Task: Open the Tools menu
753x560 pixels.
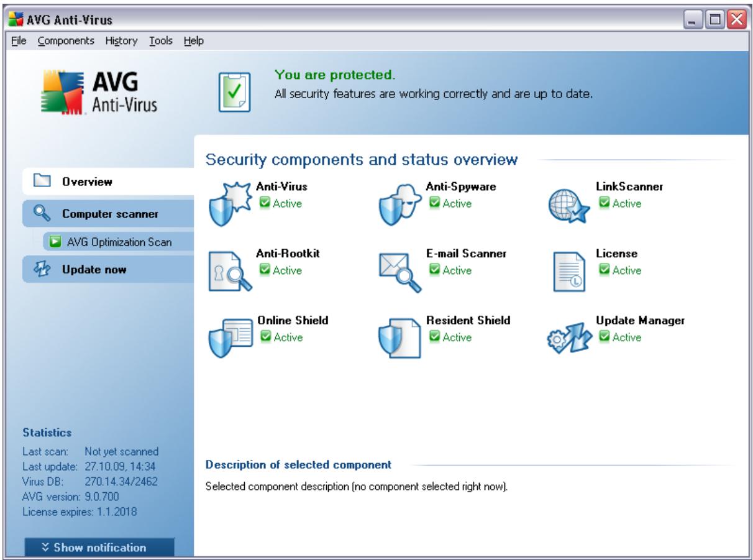Action: [160, 42]
